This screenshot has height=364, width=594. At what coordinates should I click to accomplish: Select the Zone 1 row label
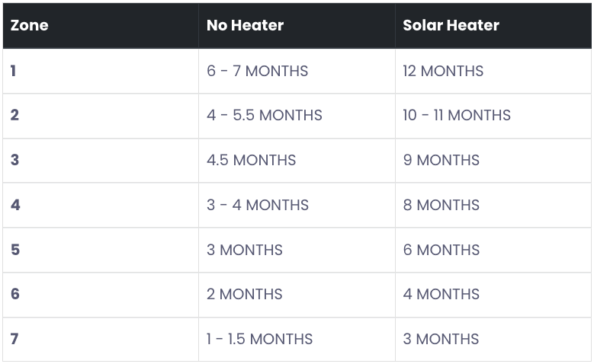click(x=14, y=71)
